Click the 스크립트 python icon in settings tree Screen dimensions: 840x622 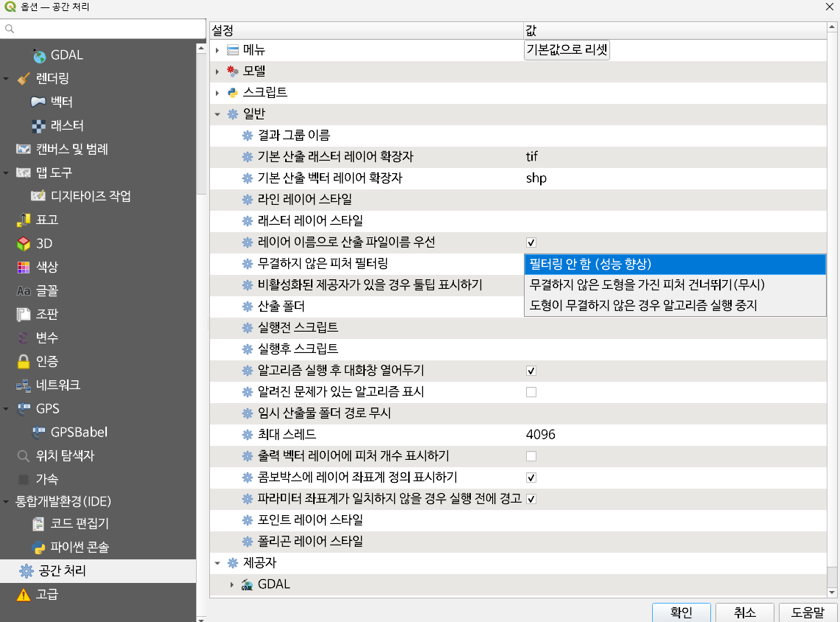click(x=233, y=93)
